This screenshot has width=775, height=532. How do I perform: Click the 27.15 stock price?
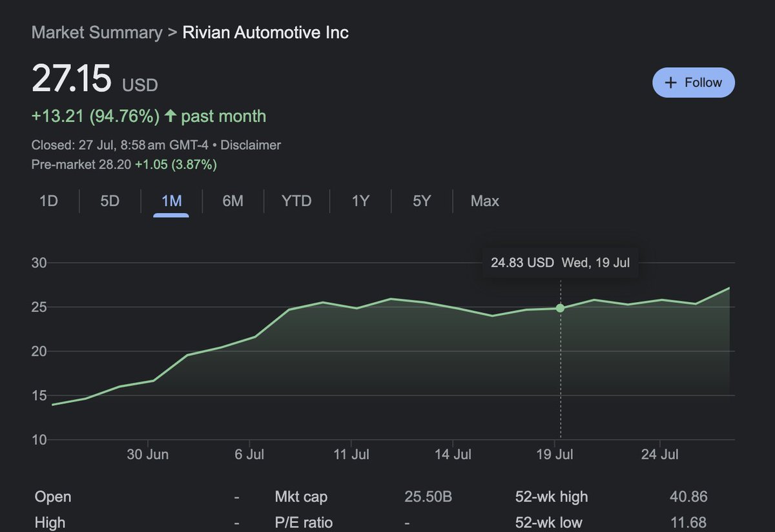pyautogui.click(x=72, y=80)
